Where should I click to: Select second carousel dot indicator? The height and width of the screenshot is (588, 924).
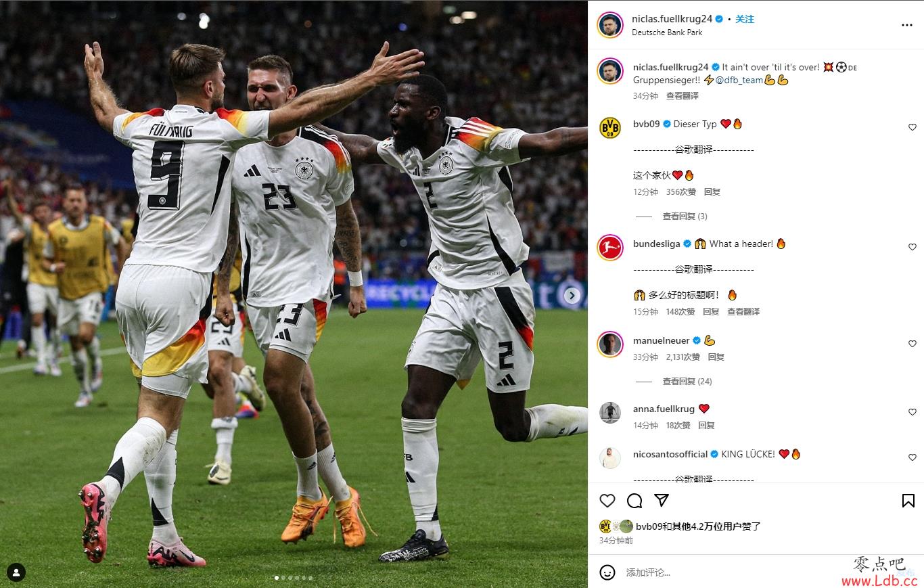[x=284, y=578]
